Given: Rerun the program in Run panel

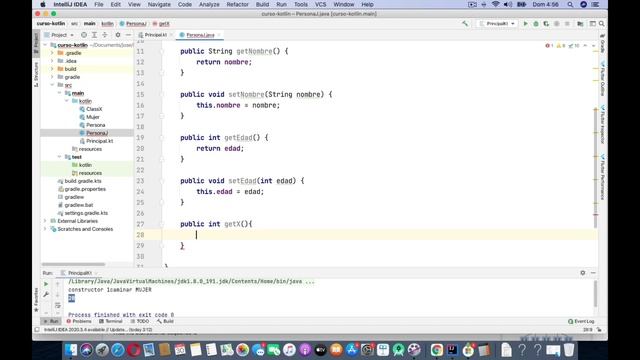Looking at the screenshot, I should [x=46, y=284].
